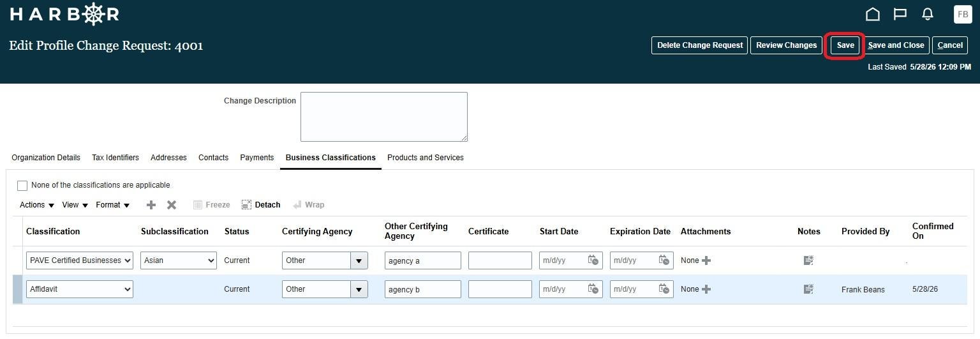Click Certificate field in PAVE row
The image size is (980, 339).
pyautogui.click(x=500, y=260)
